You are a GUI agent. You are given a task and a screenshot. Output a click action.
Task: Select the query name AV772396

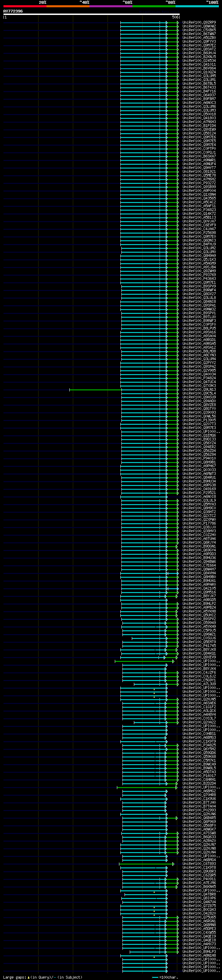tap(13, 11)
